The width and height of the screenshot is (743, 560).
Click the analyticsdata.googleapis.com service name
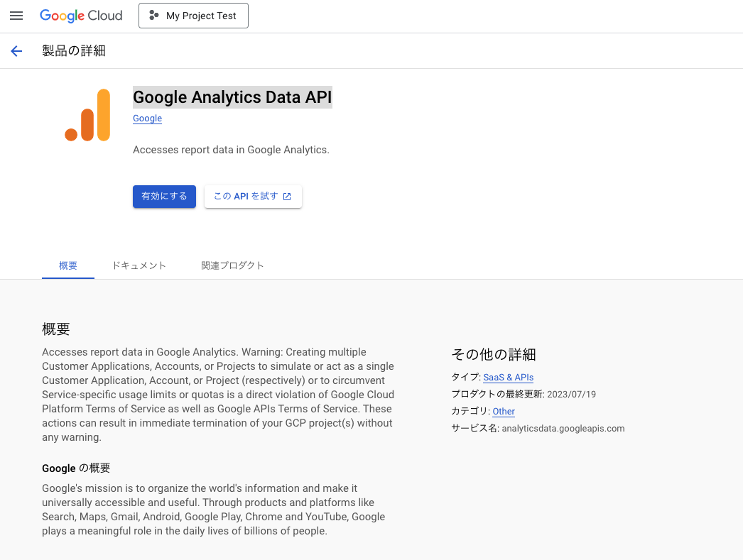pyautogui.click(x=563, y=429)
